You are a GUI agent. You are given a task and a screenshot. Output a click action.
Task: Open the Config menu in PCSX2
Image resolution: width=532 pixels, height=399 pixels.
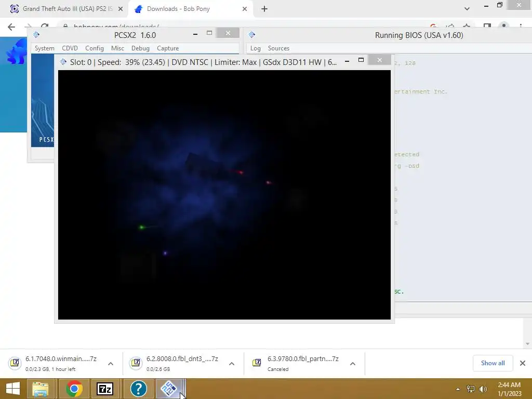coord(95,48)
